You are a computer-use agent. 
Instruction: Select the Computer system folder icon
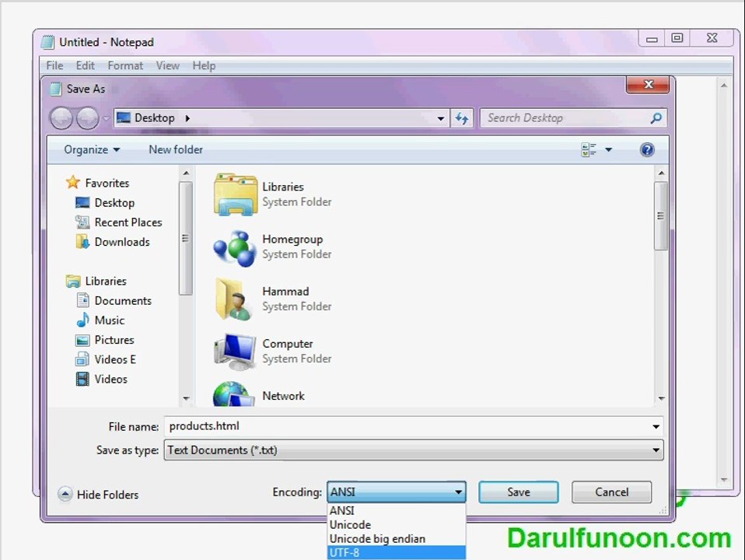pyautogui.click(x=235, y=352)
